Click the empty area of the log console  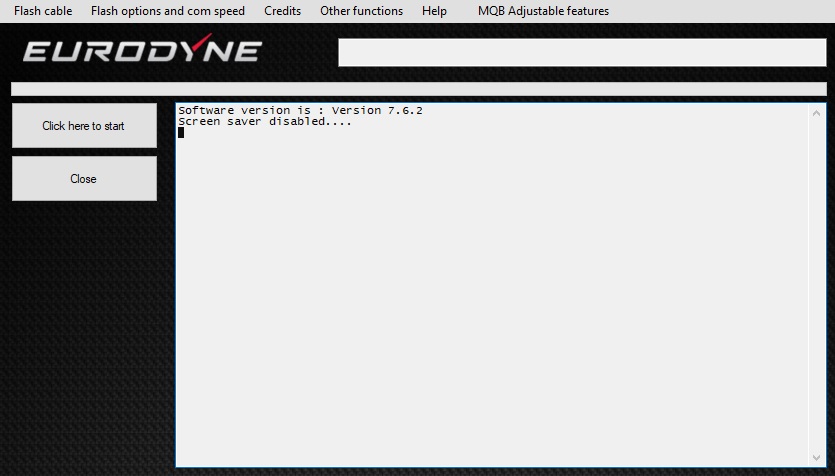click(490, 300)
